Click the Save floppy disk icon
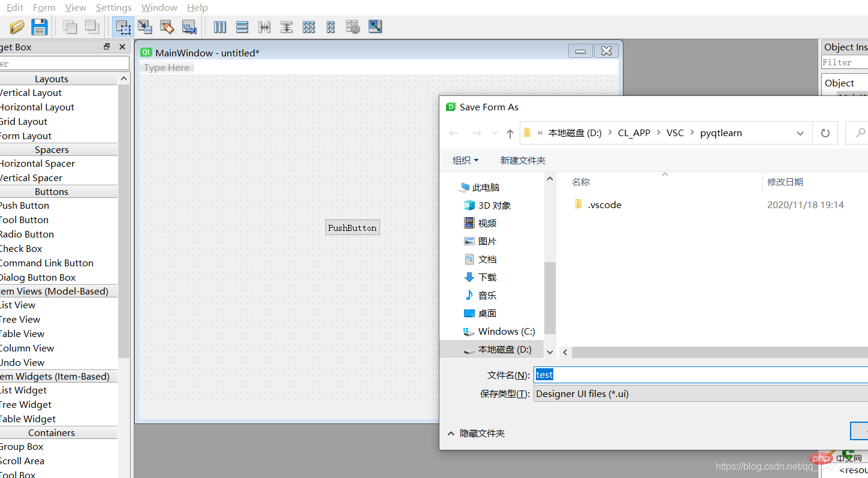 click(40, 27)
